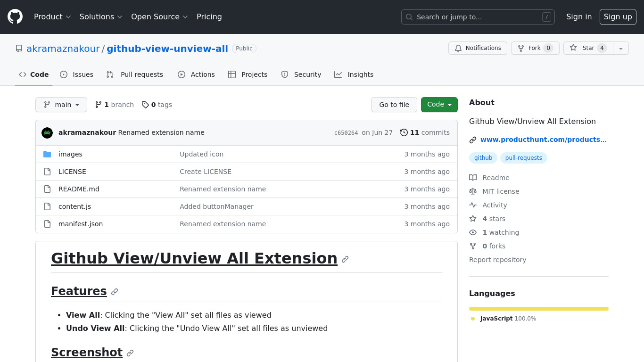View the 1 watching link
Image resolution: width=644 pixels, height=362 pixels.
tap(494, 232)
